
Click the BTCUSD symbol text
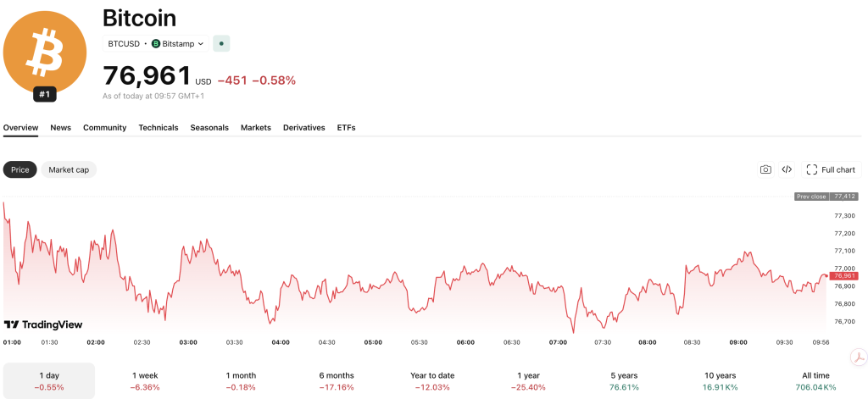click(124, 44)
